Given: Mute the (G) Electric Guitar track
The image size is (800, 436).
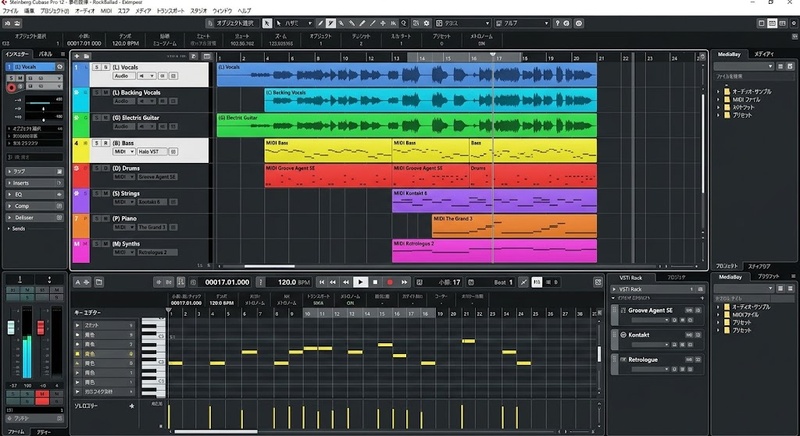Looking at the screenshot, I should click(x=106, y=118).
